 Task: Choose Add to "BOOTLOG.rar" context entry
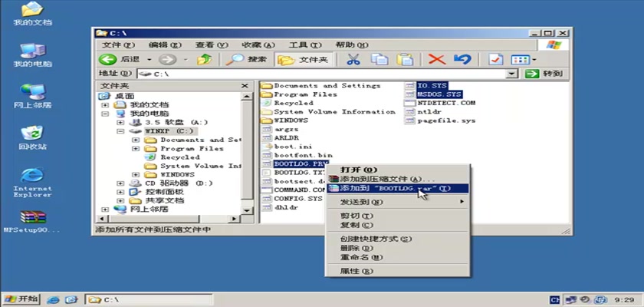398,188
